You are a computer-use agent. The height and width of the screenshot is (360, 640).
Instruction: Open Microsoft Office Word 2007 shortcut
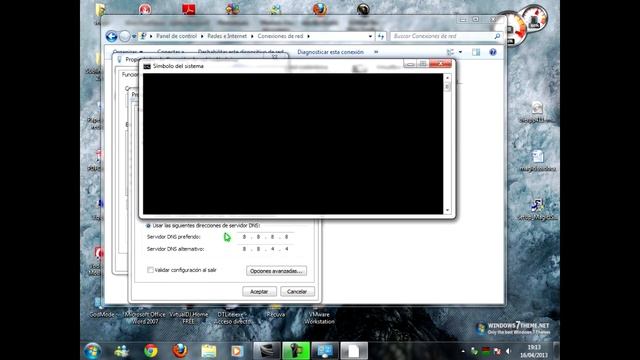pyautogui.click(x=144, y=314)
